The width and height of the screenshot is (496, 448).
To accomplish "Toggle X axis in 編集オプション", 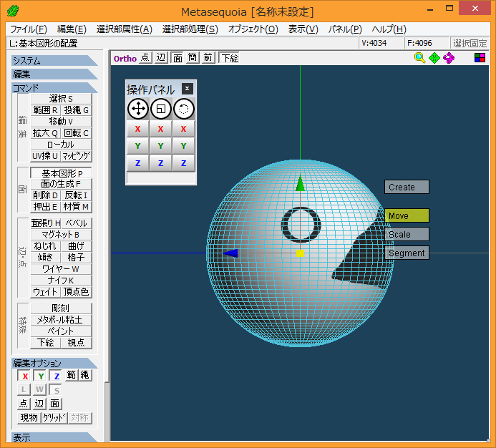I will [x=24, y=376].
